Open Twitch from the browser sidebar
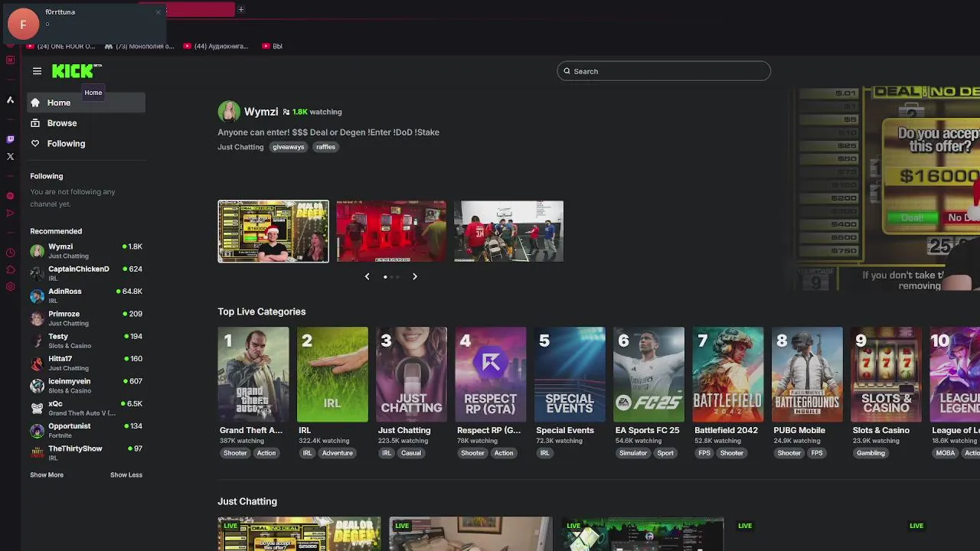The width and height of the screenshot is (980, 551). pyautogui.click(x=10, y=139)
